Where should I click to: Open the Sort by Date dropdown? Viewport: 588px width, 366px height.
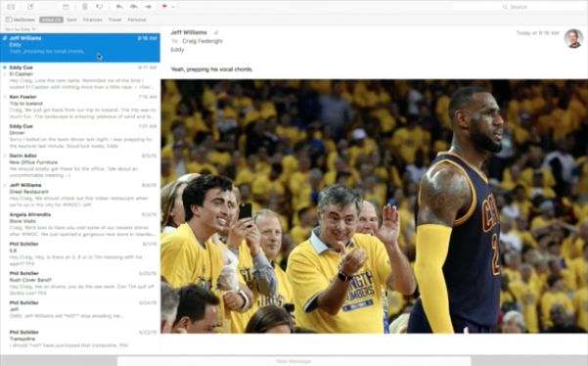21,29
